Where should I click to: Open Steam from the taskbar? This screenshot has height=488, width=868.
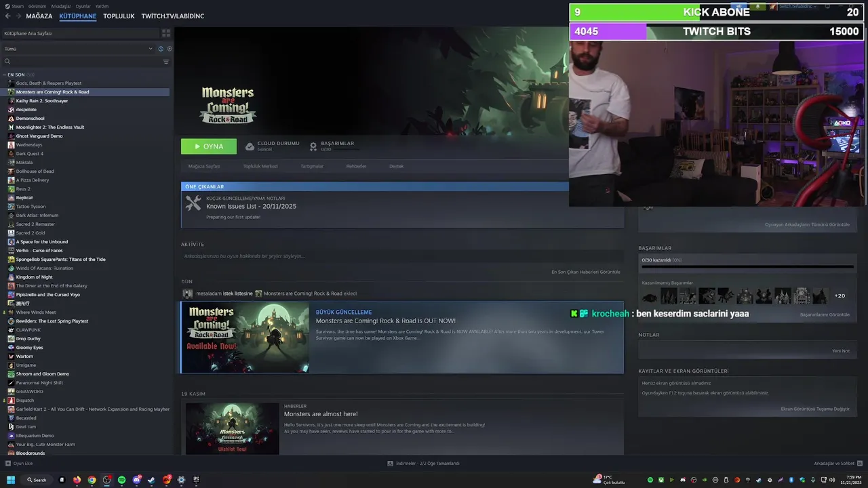(151, 480)
